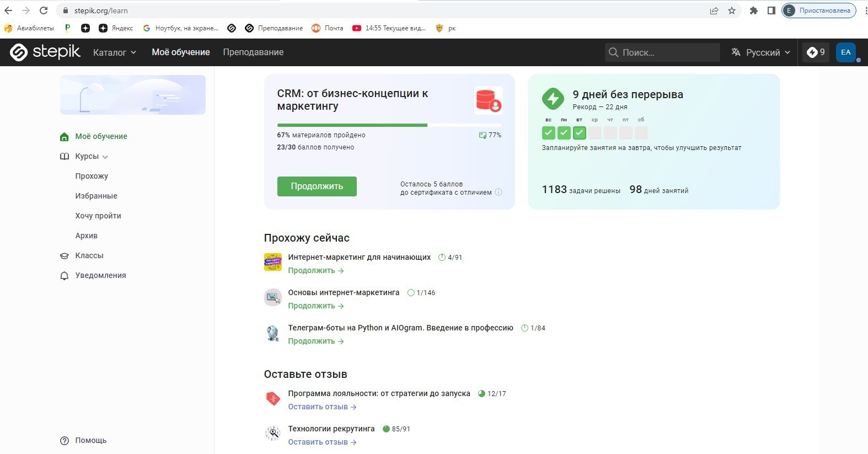Bookmark this page with the star icon
The height and width of the screenshot is (454, 868).
732,10
